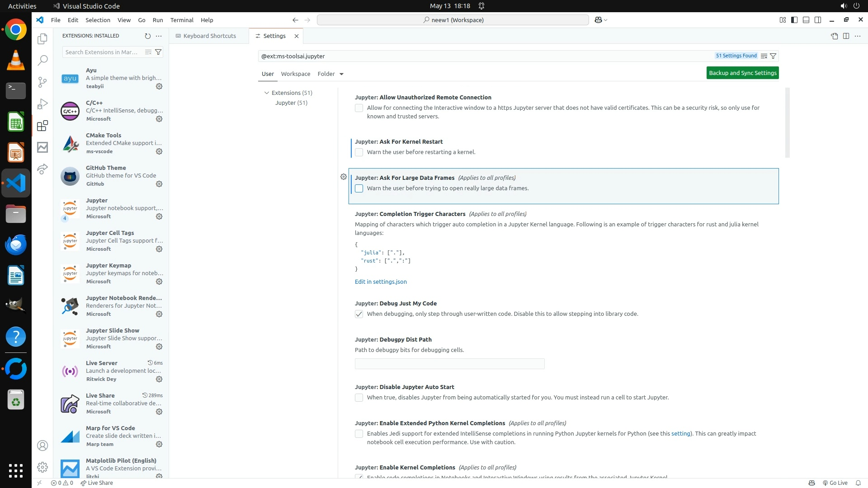Open the Folder settings dropdown

330,74
